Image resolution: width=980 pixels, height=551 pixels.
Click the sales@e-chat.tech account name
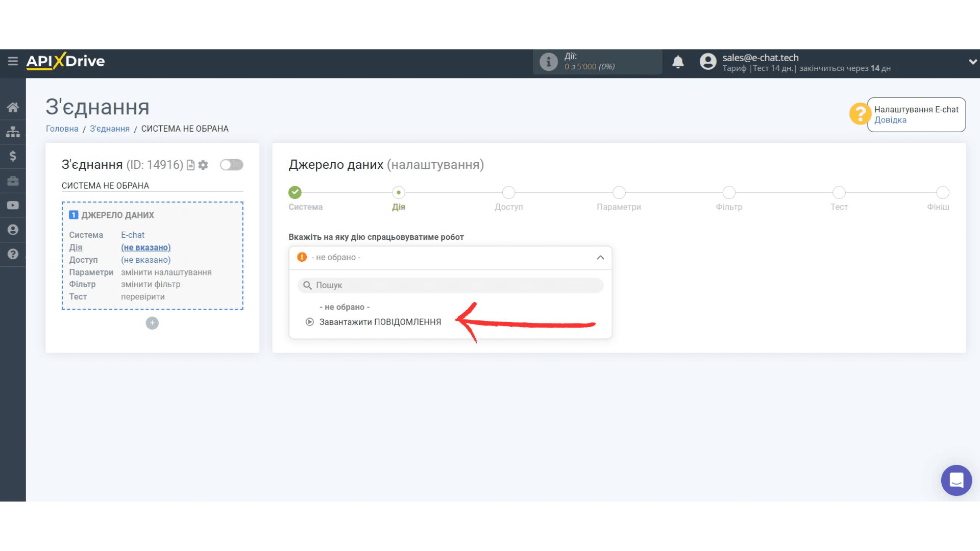761,58
